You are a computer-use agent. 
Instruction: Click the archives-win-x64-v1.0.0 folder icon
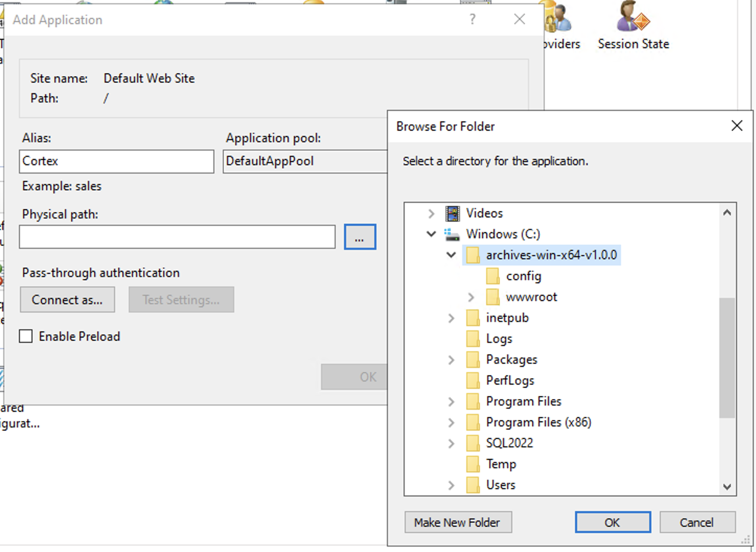click(473, 255)
